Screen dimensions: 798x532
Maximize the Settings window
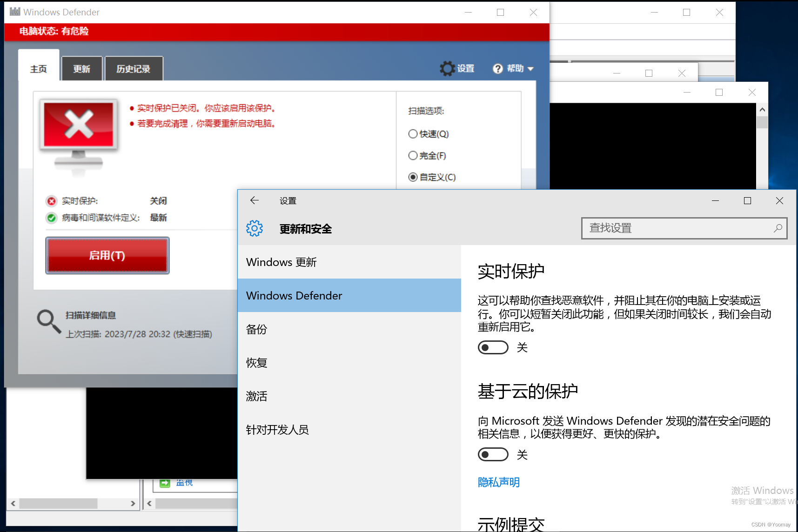point(747,200)
